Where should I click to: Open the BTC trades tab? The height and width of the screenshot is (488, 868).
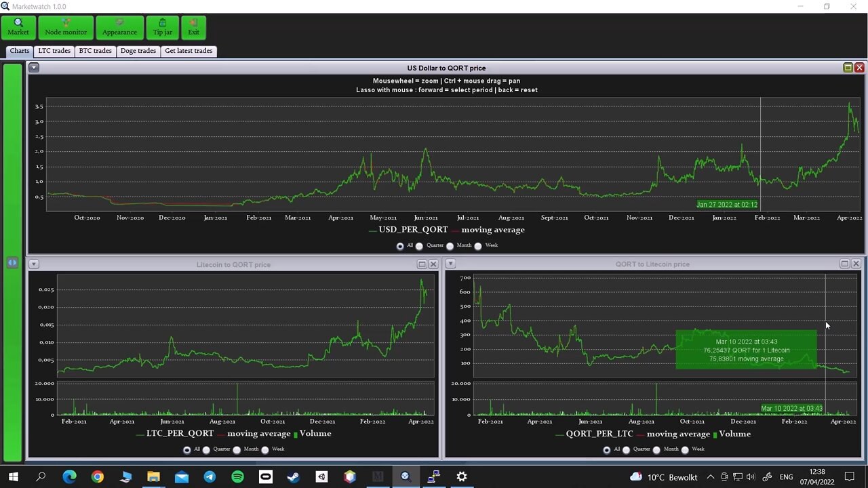pos(96,51)
